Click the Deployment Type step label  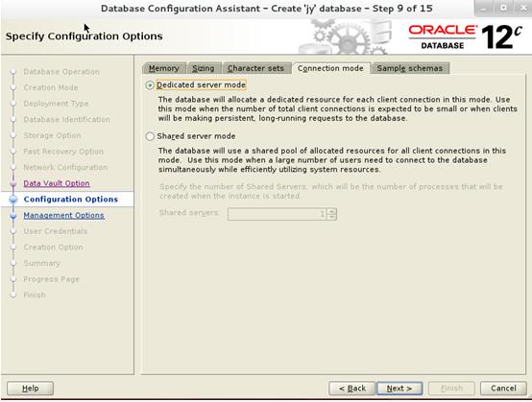(x=56, y=104)
